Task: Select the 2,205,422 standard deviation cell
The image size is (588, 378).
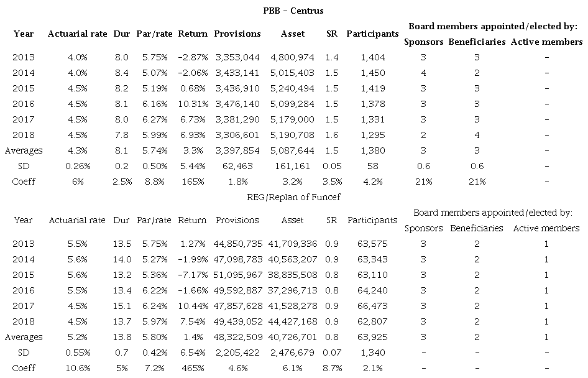Action: [237, 353]
